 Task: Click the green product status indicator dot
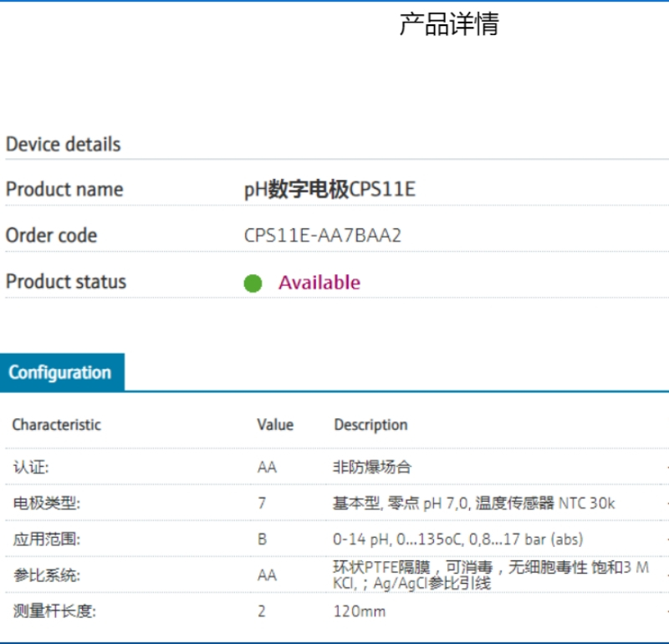pyautogui.click(x=253, y=284)
